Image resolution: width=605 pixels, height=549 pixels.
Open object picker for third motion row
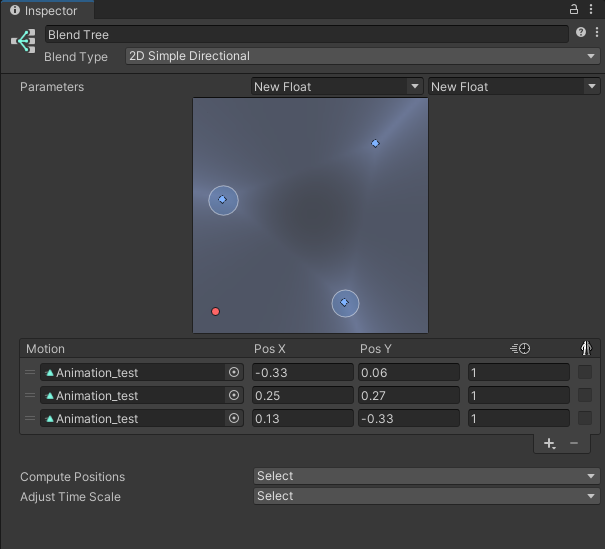point(234,418)
